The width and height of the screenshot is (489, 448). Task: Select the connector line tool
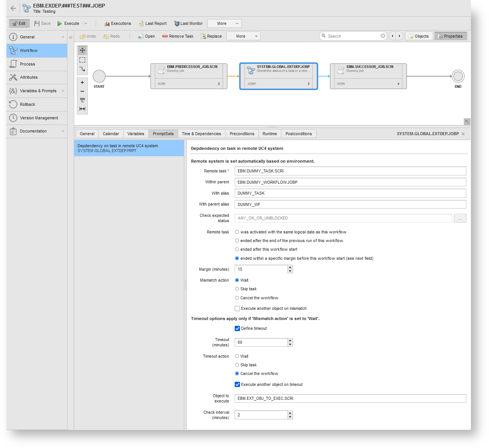coord(82,69)
